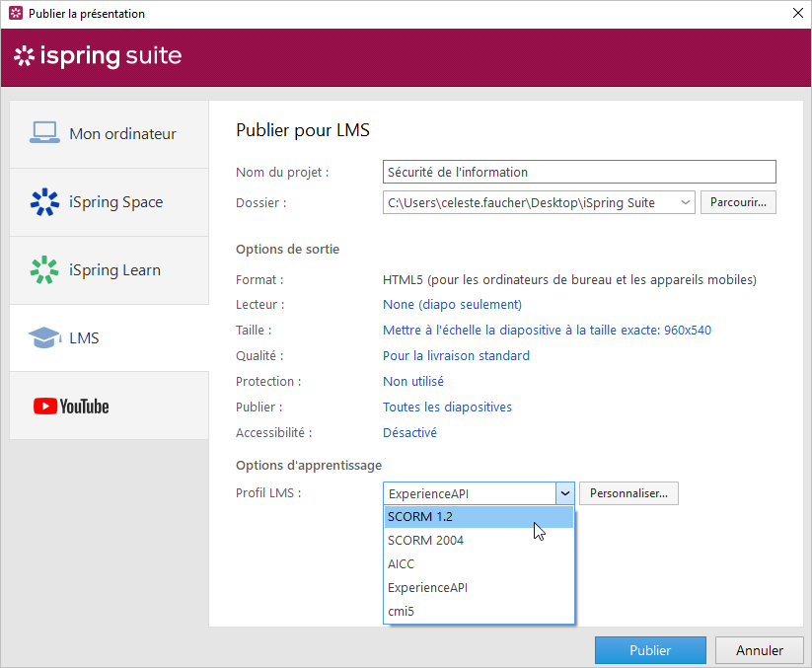Expand the Dossier folder path dropdown
The width and height of the screenshot is (812, 668).
point(686,202)
